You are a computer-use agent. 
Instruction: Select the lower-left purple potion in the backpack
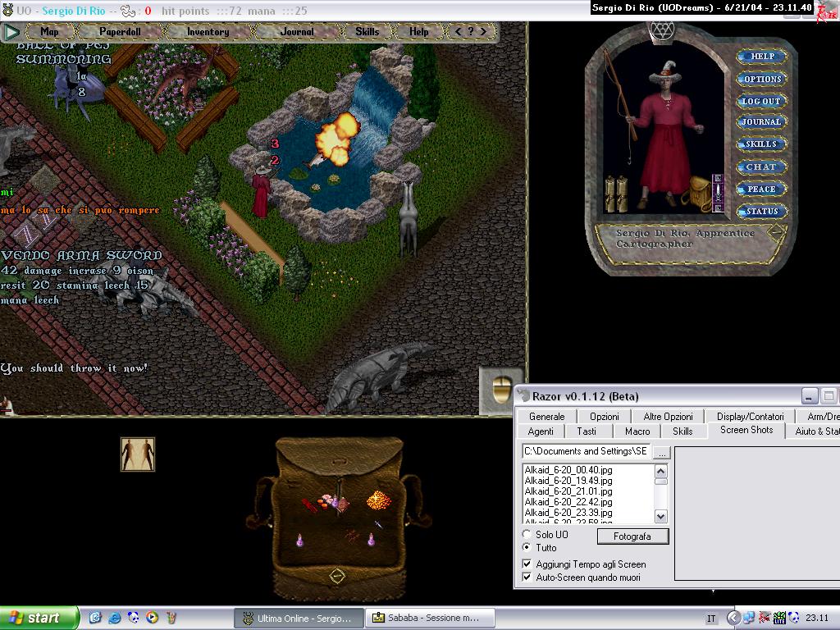point(300,541)
